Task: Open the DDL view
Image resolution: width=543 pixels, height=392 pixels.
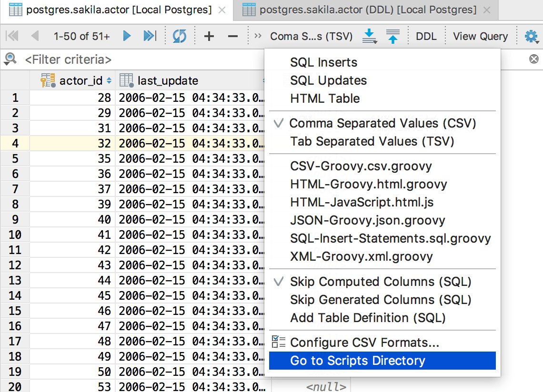Action: tap(426, 36)
